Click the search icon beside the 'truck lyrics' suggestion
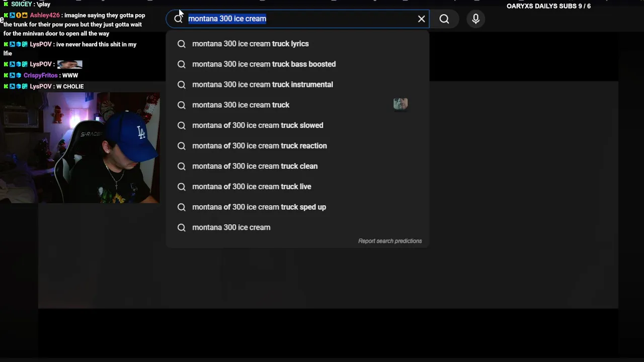The width and height of the screenshot is (644, 362). [x=182, y=44]
